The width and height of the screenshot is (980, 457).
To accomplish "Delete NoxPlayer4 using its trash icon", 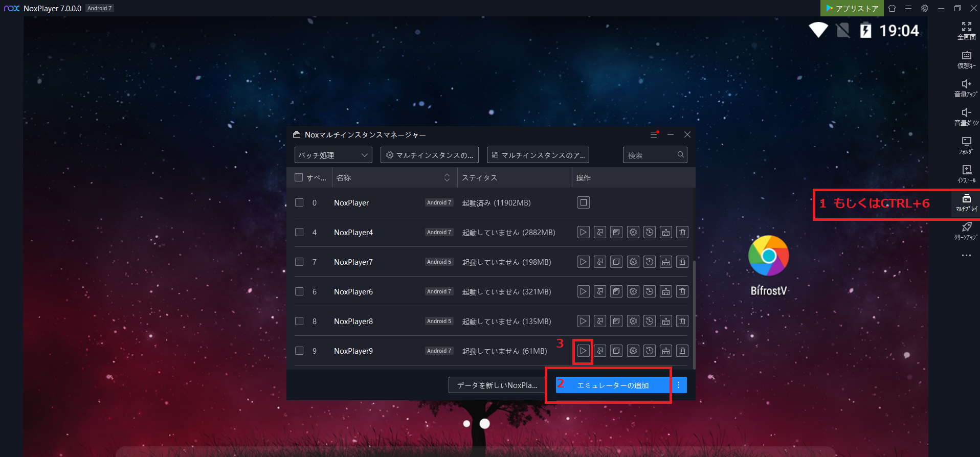I will [682, 232].
